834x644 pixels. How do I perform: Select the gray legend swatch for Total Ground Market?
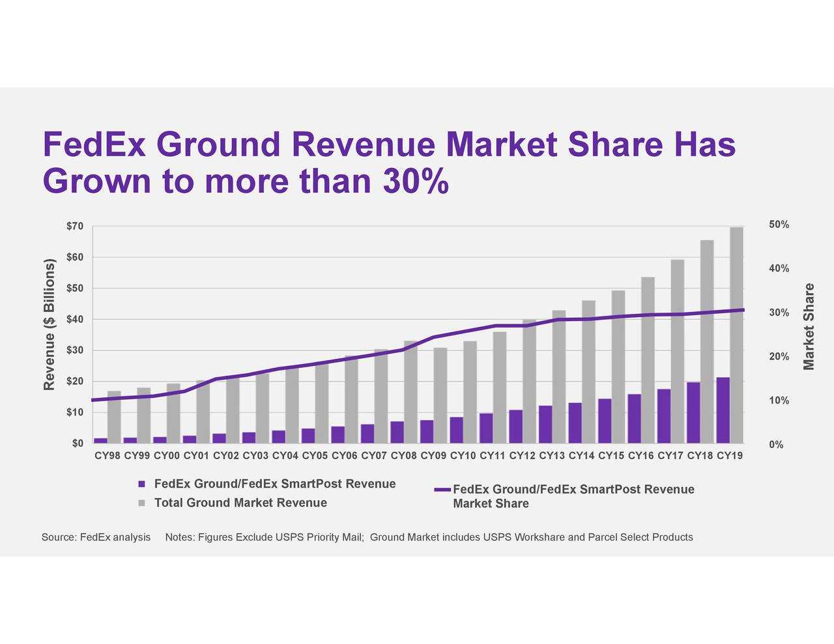(141, 503)
